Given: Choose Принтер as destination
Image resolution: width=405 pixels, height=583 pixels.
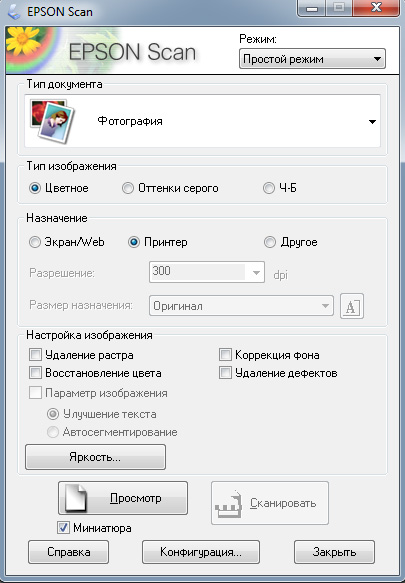Looking at the screenshot, I should [134, 242].
